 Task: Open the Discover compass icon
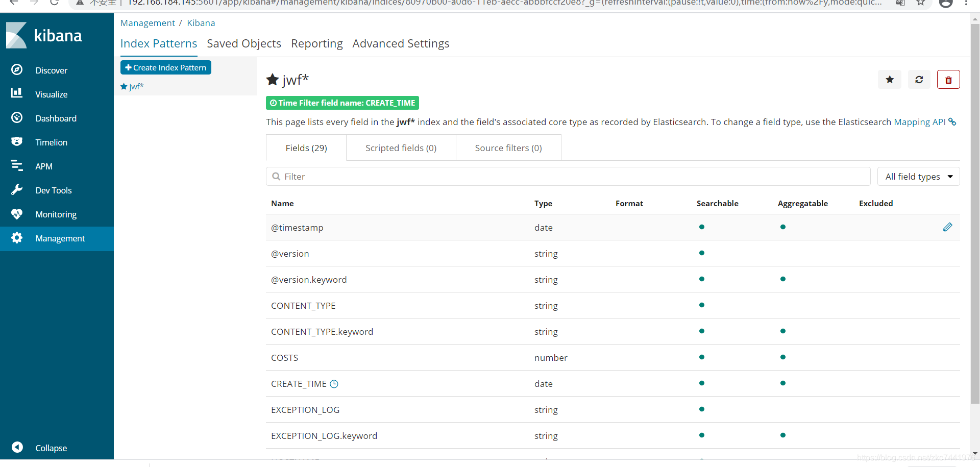pyautogui.click(x=17, y=69)
